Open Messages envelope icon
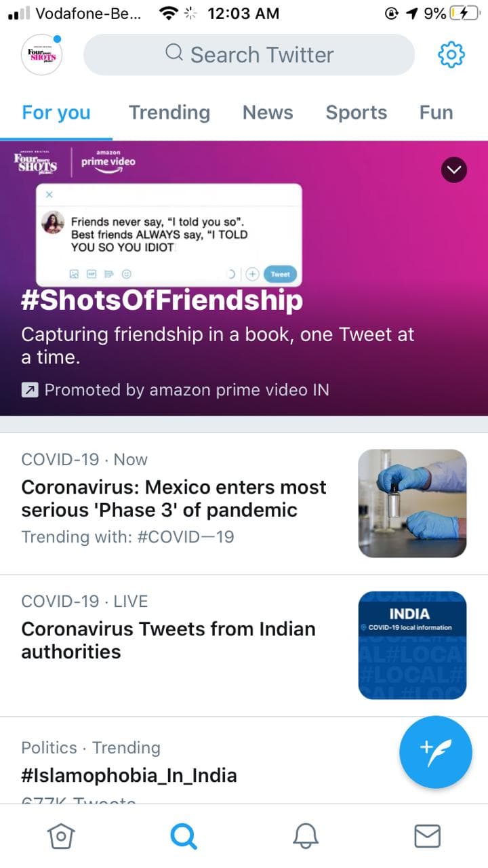Screen dimensions: 488x868 [427, 837]
